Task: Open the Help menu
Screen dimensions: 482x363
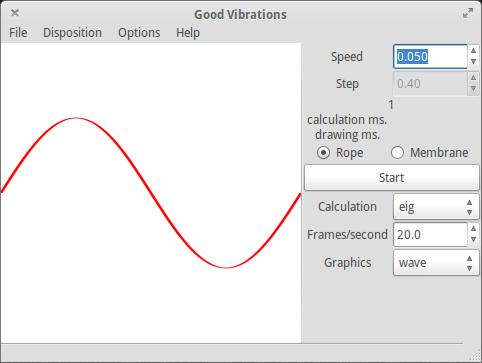Action: (x=188, y=33)
